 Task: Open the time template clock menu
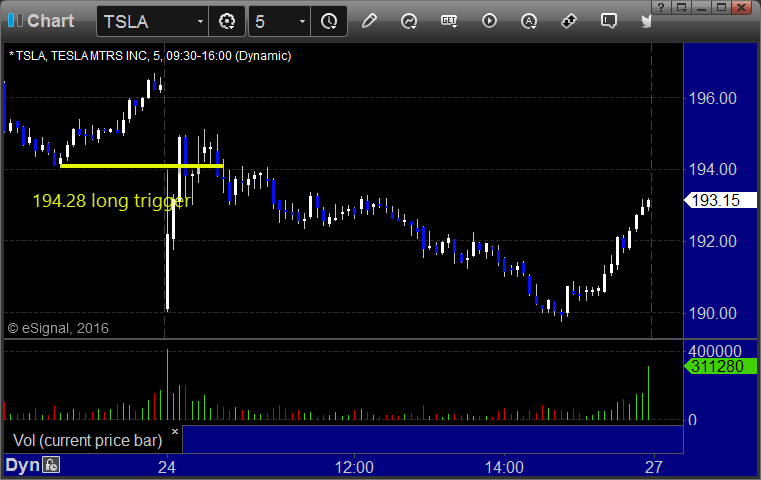[329, 21]
